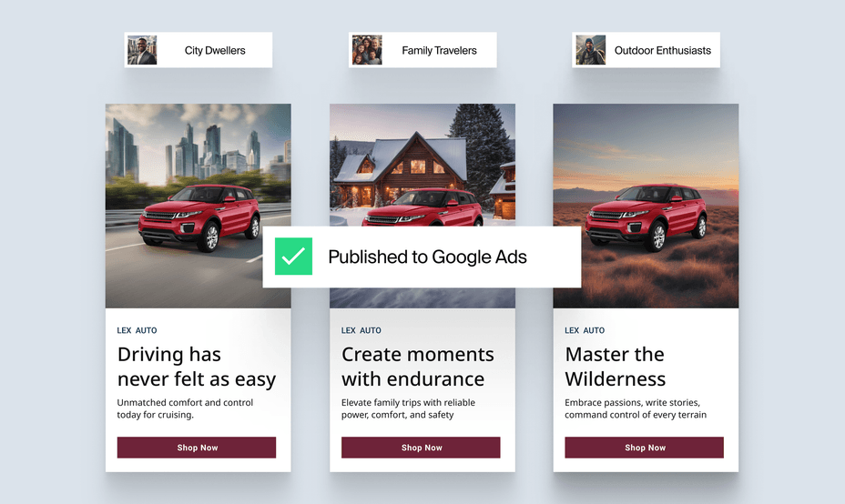Click the Family Travelers avatar photo
Image resolution: width=845 pixels, height=504 pixels.
coord(366,50)
